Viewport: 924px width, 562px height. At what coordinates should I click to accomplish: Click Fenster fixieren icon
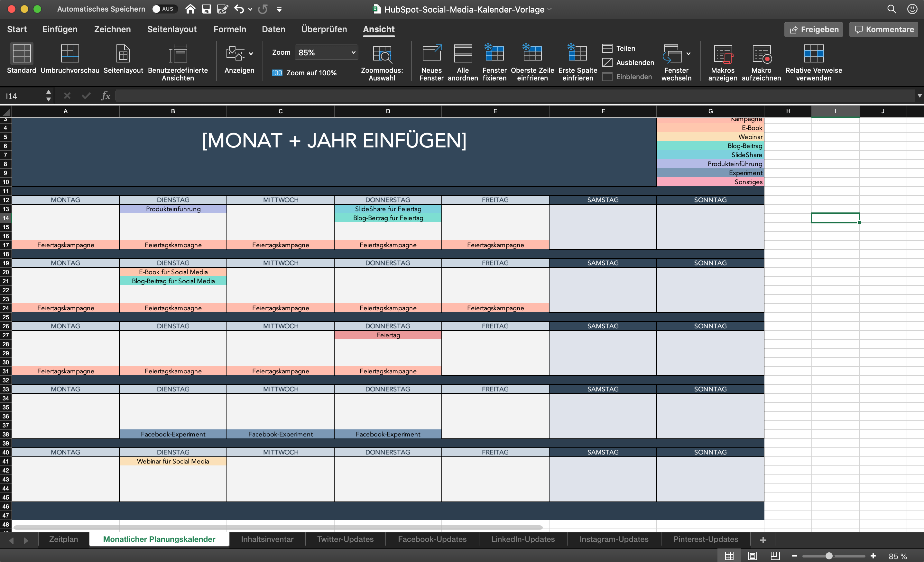pyautogui.click(x=494, y=53)
